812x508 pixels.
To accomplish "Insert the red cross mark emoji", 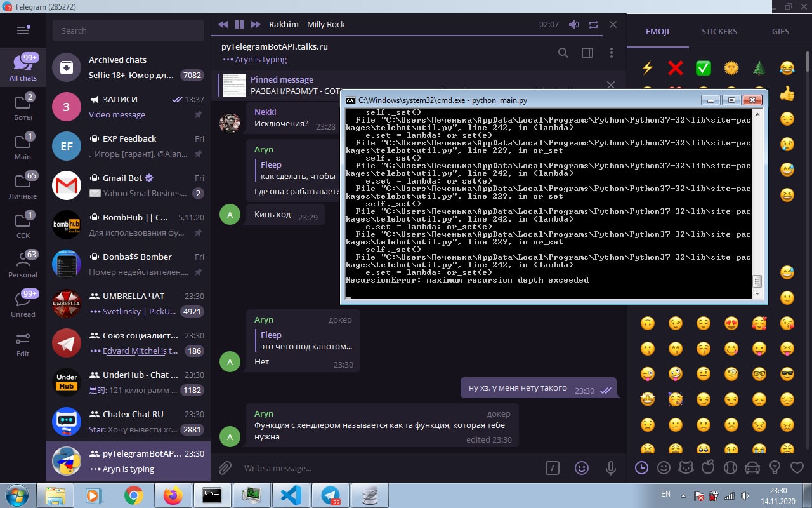I will pyautogui.click(x=675, y=67).
